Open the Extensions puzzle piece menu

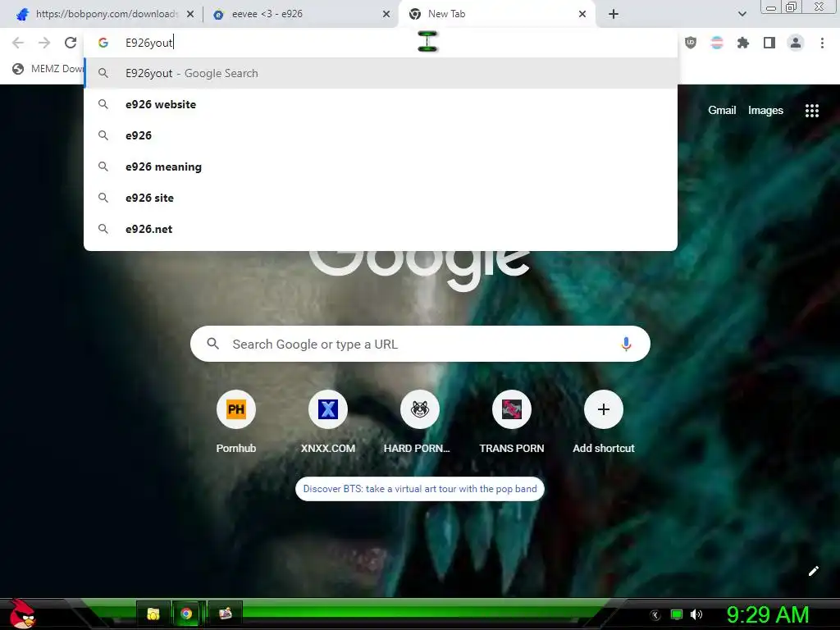(x=743, y=43)
